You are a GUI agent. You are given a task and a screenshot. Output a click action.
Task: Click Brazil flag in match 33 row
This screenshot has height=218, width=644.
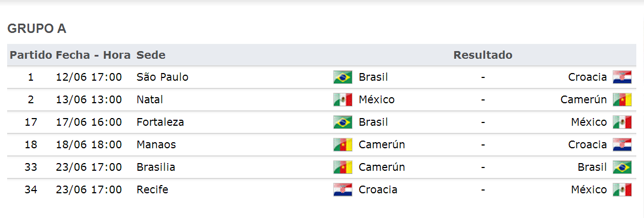tap(622, 167)
